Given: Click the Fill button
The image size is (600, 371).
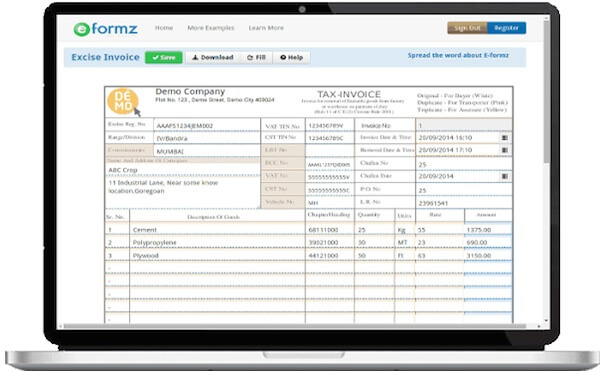Looking at the screenshot, I should pos(256,57).
